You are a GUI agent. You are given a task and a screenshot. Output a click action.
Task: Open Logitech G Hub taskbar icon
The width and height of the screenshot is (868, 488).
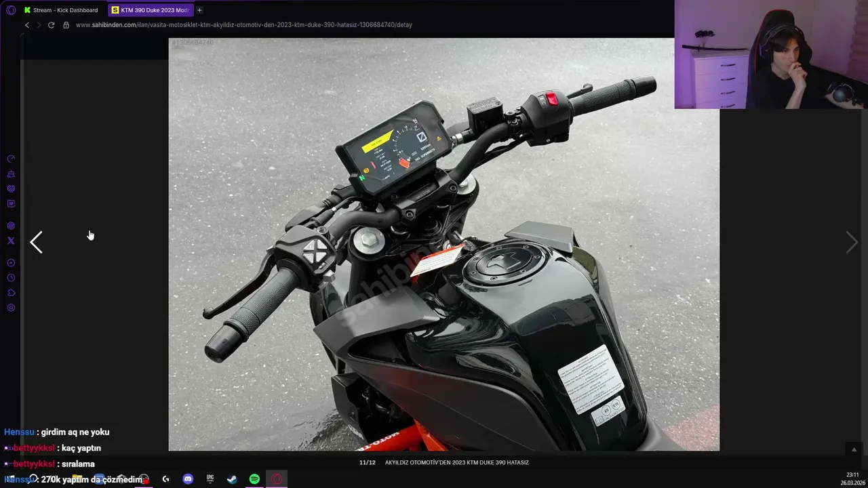coord(165,479)
